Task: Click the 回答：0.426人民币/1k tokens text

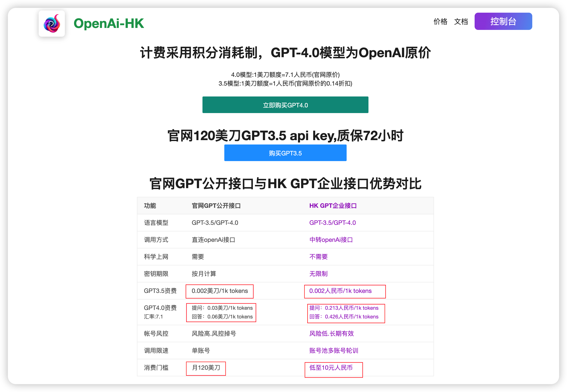Action: 344,317
